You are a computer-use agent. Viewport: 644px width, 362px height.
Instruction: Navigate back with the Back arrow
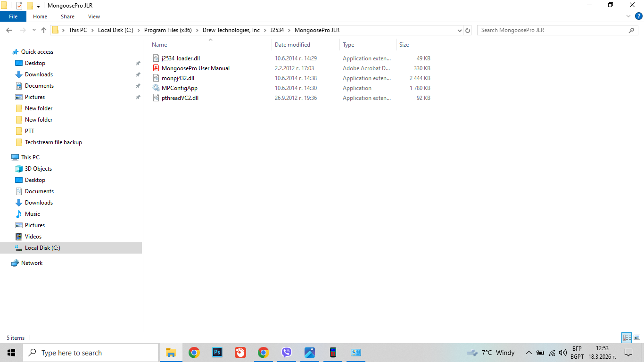pyautogui.click(x=9, y=30)
